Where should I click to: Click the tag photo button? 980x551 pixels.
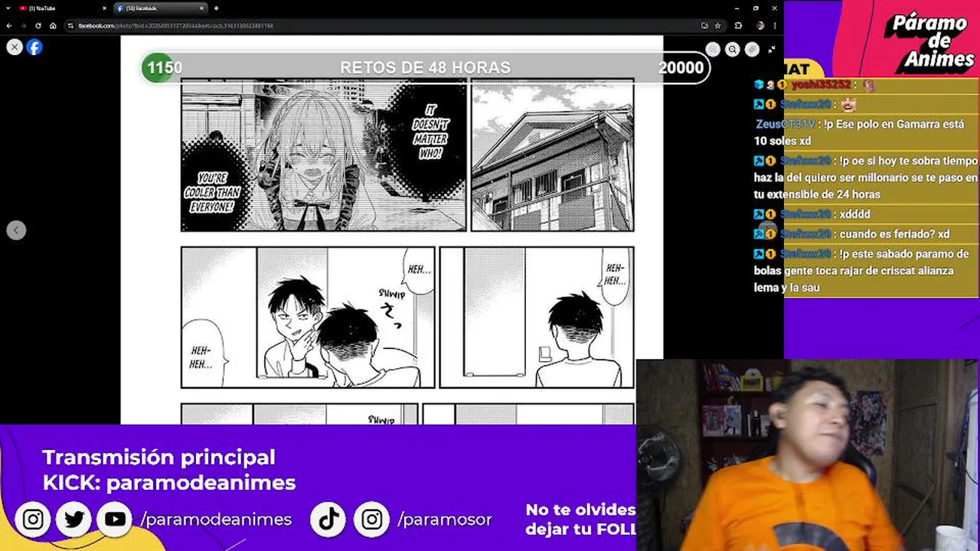click(x=752, y=50)
